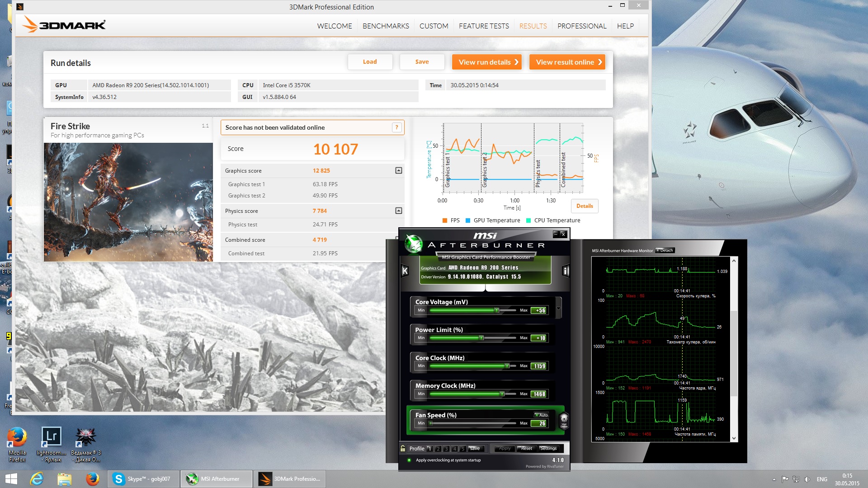Collapse the Graphics score section
The width and height of the screenshot is (868, 488).
coord(398,170)
